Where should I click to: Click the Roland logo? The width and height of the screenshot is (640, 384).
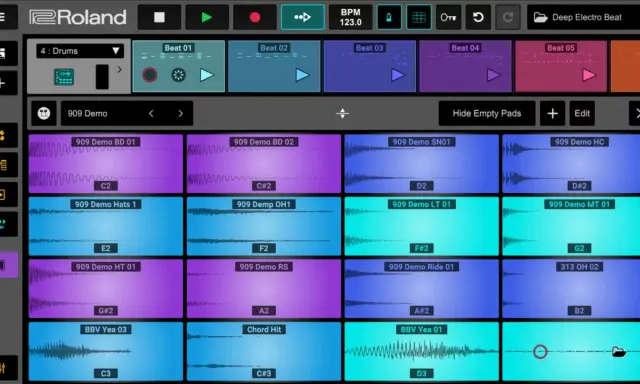(78, 17)
